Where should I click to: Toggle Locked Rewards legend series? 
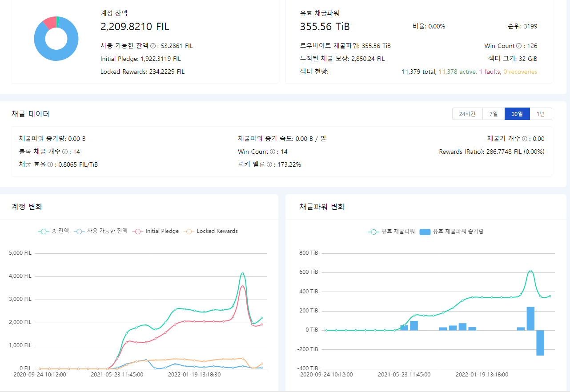click(x=211, y=231)
